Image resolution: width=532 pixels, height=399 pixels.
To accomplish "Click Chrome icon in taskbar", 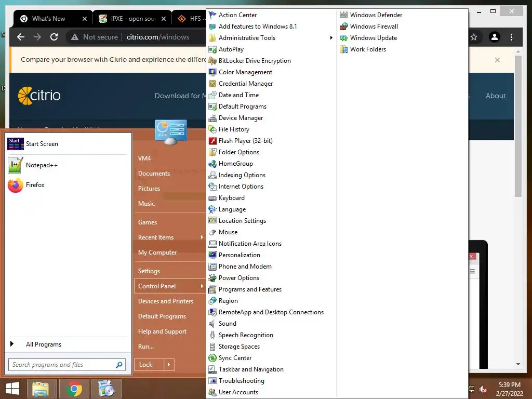I will pos(74,389).
